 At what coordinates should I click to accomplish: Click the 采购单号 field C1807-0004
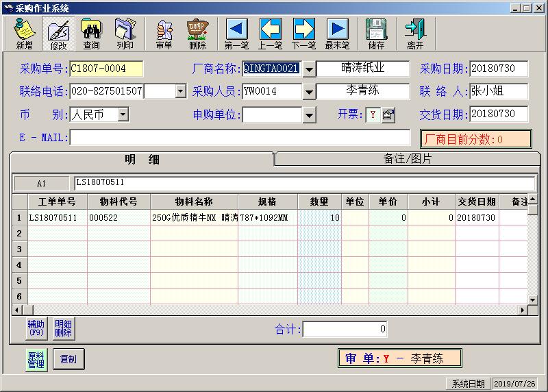pos(106,69)
